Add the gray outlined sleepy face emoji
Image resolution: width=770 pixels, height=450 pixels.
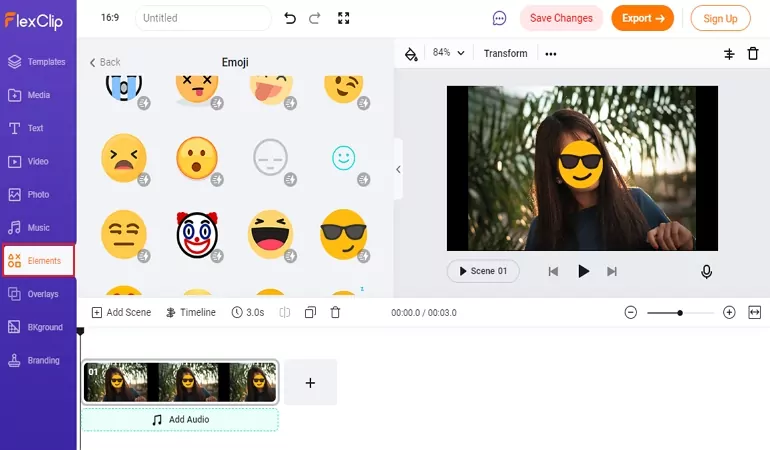[x=271, y=157]
